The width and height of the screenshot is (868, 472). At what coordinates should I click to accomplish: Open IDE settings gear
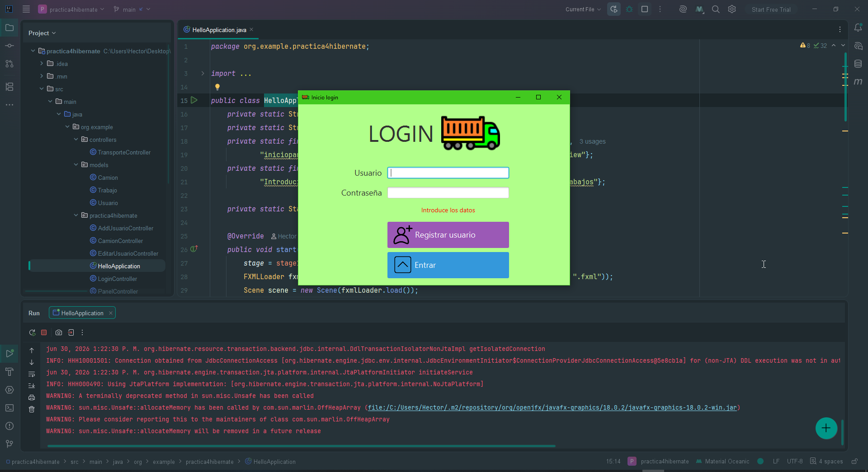(732, 9)
